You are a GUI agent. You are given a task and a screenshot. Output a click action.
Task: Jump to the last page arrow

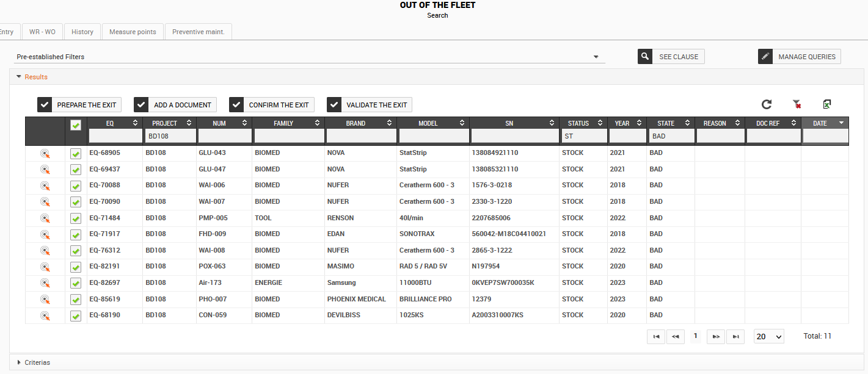tap(735, 336)
